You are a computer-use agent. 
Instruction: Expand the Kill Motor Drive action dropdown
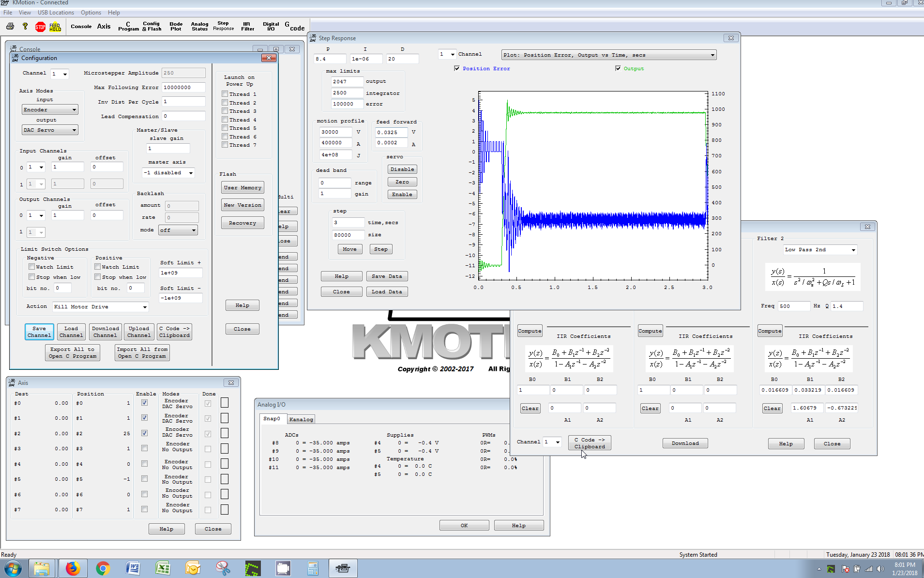144,307
